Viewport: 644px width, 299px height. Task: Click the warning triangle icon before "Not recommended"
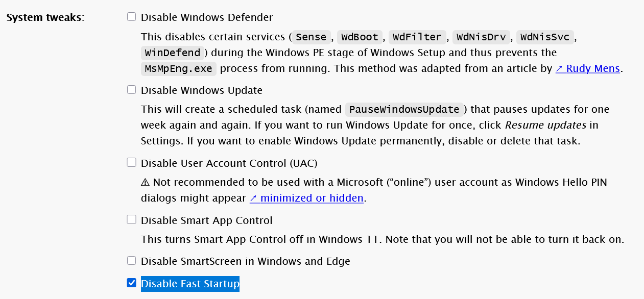pos(145,183)
